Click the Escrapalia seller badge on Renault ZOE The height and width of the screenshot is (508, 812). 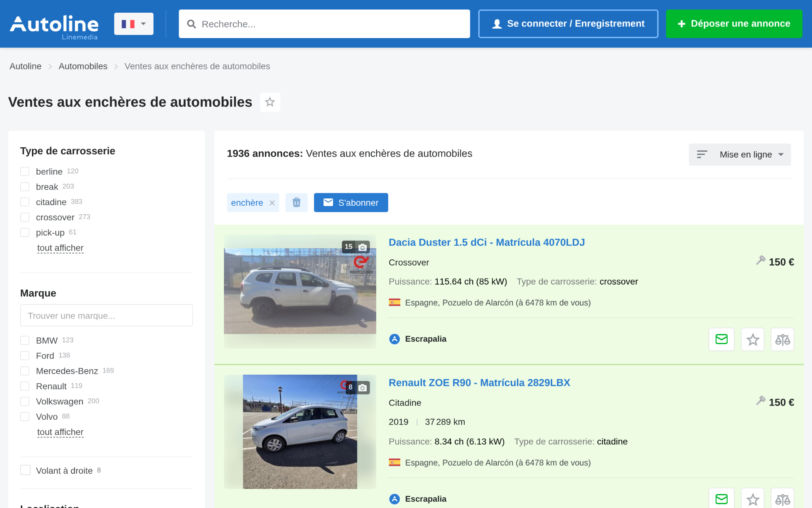[x=395, y=499]
